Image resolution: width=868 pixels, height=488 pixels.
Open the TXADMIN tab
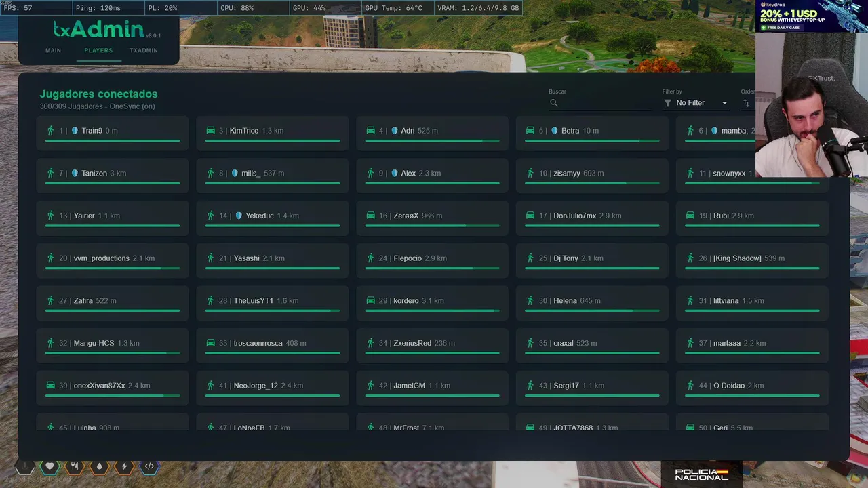pos(144,50)
